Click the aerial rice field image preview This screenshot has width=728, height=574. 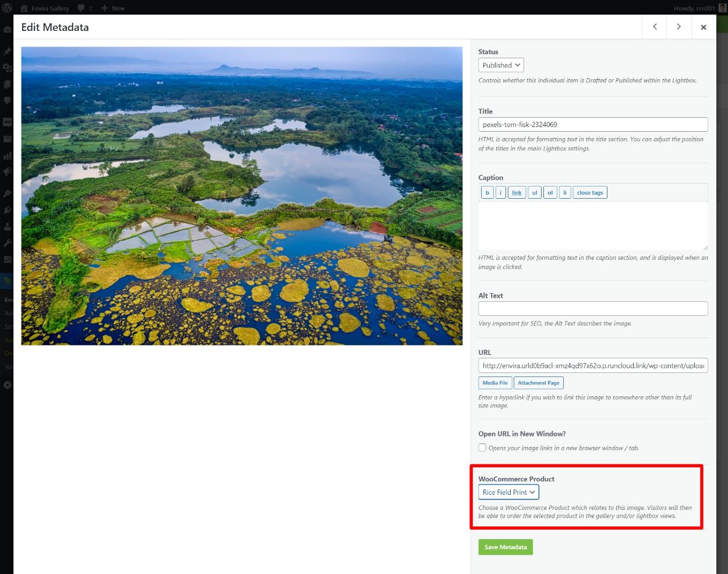tap(242, 196)
